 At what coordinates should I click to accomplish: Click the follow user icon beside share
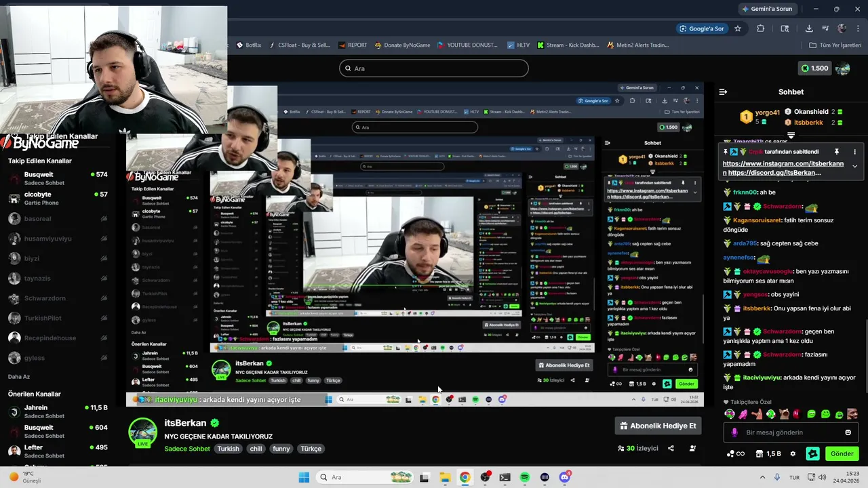[692, 448]
